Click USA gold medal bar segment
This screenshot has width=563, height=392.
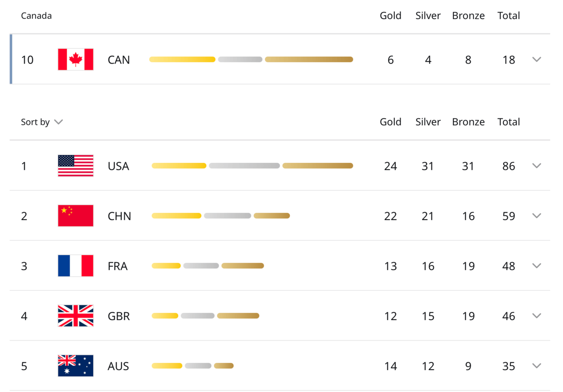(179, 166)
